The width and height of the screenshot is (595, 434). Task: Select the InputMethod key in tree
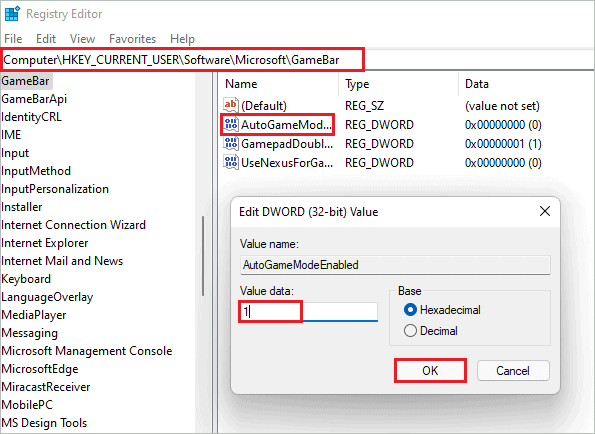[x=36, y=171]
